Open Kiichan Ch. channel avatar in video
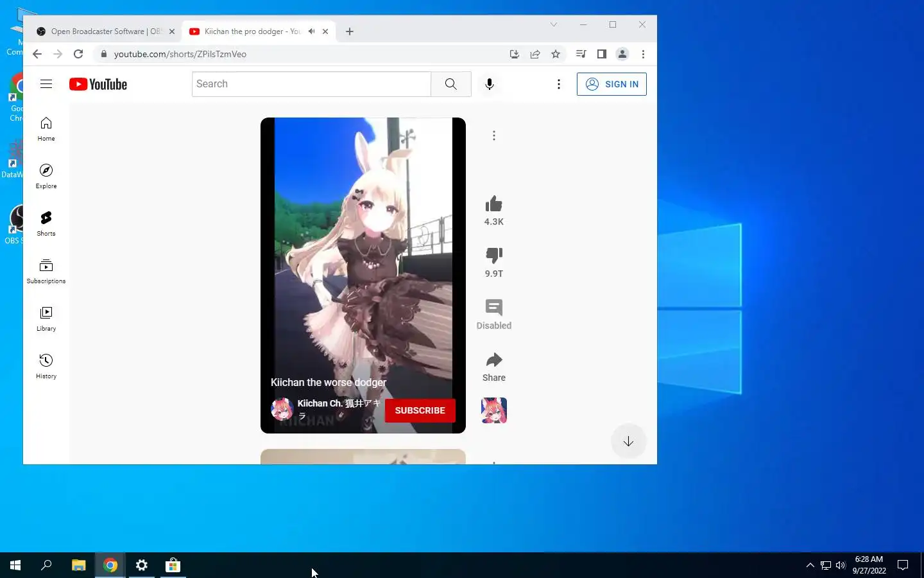924x578 pixels. (x=282, y=409)
